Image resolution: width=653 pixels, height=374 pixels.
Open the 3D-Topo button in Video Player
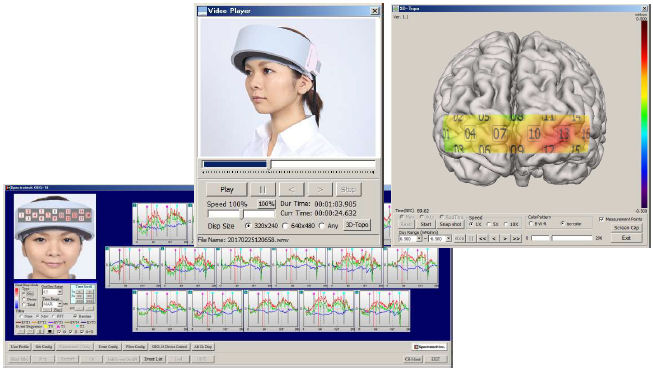coord(357,225)
